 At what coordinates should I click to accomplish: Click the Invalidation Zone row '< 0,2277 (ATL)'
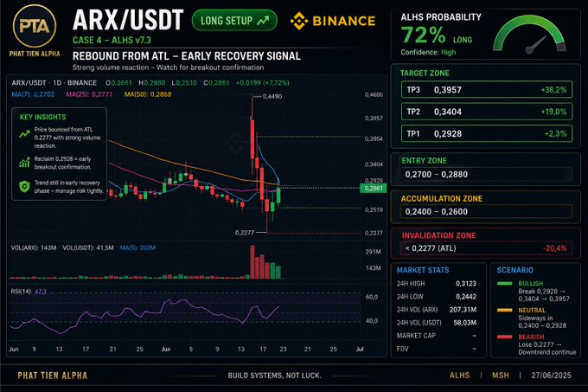(x=487, y=248)
